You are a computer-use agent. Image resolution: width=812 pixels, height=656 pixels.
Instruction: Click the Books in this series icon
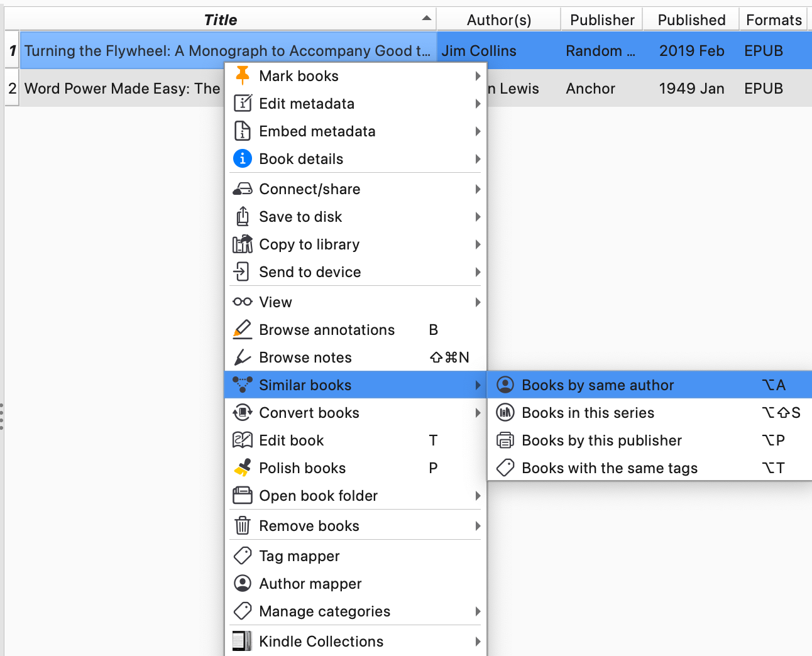tap(505, 413)
